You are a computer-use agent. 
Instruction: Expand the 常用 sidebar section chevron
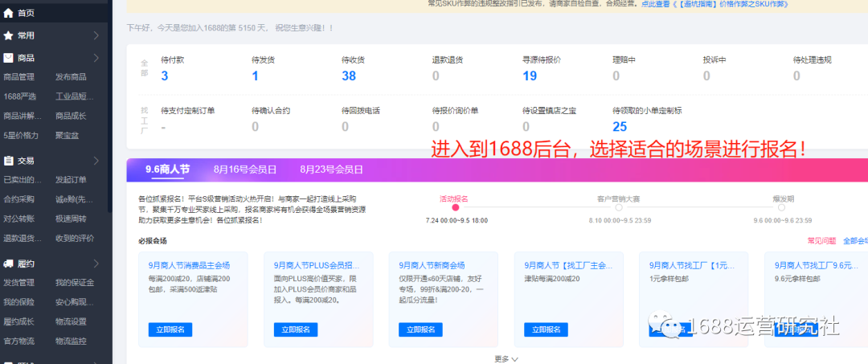96,35
